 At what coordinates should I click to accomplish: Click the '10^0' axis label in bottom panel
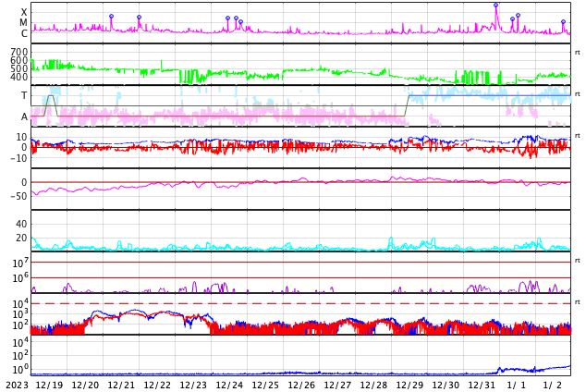click(20, 369)
